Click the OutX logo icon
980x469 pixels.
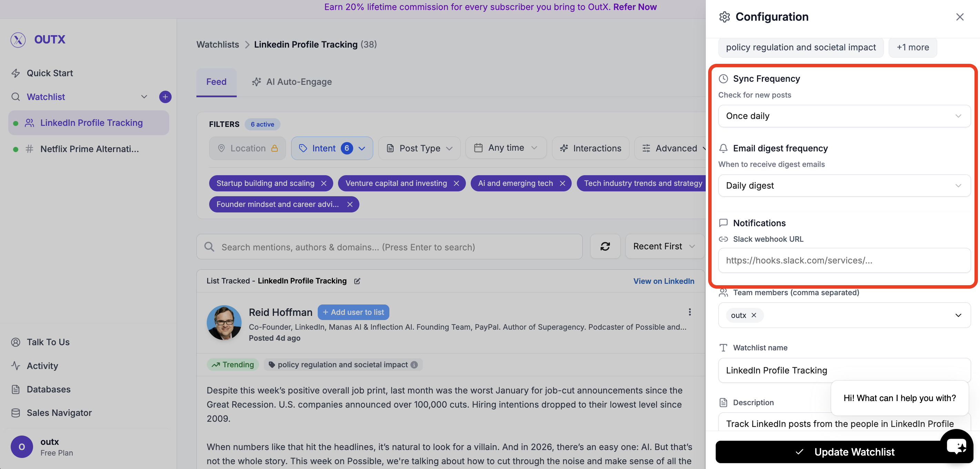point(18,40)
